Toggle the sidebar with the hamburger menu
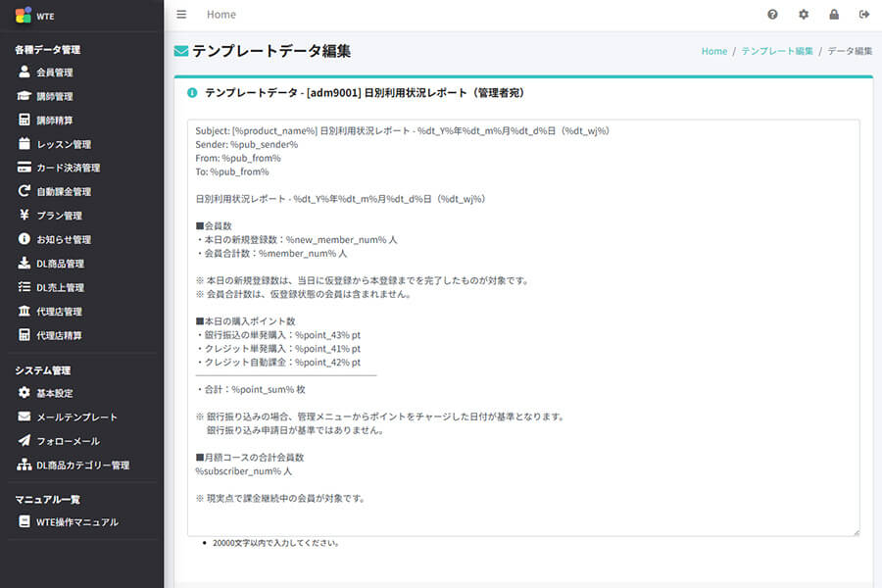 pyautogui.click(x=180, y=14)
